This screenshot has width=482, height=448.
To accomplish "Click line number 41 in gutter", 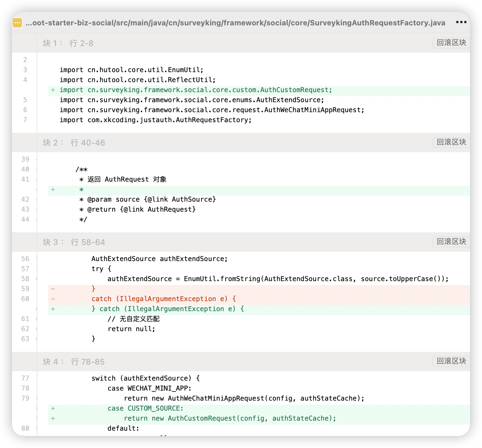I will click(25, 179).
